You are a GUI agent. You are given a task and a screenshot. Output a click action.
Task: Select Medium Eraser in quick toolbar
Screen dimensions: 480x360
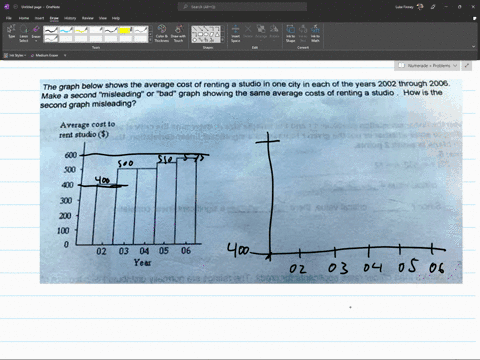(x=45, y=55)
